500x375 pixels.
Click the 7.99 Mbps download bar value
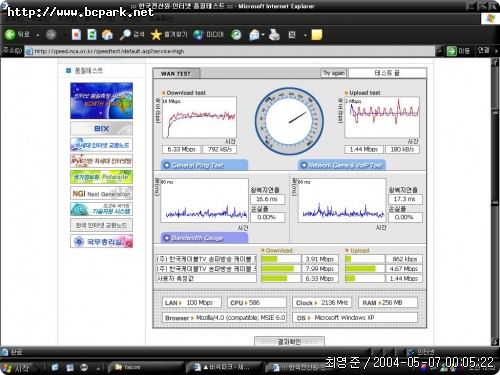(x=320, y=269)
